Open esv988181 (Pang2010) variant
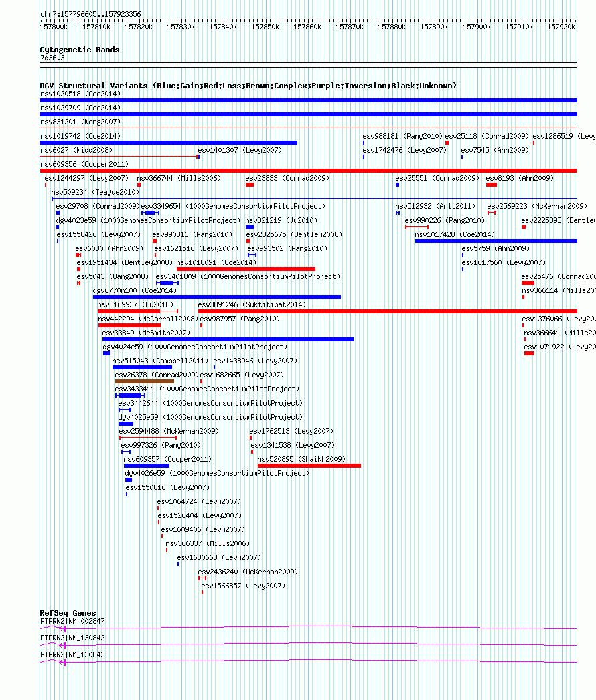The image size is (596, 700). coord(402,136)
